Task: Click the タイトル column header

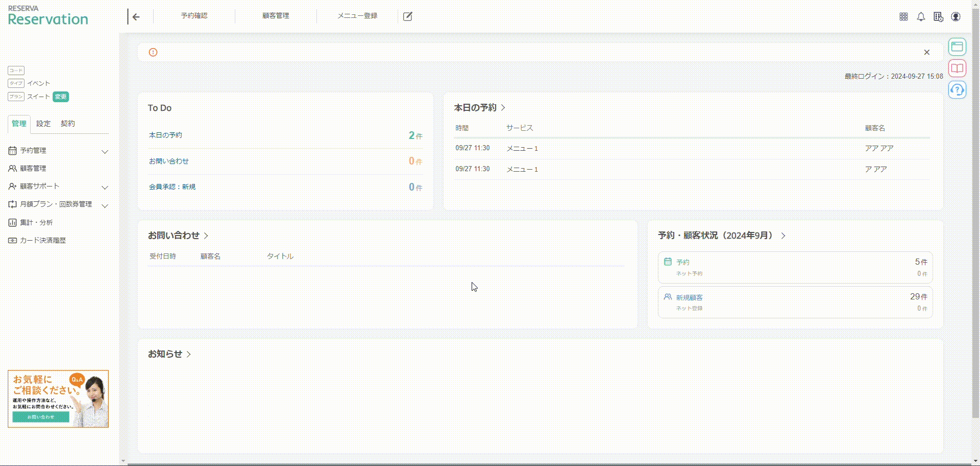Action: [x=280, y=257]
